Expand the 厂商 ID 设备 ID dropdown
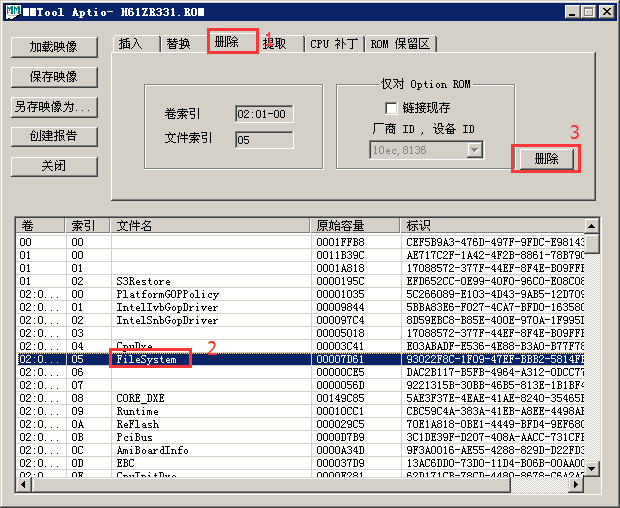 pos(474,150)
